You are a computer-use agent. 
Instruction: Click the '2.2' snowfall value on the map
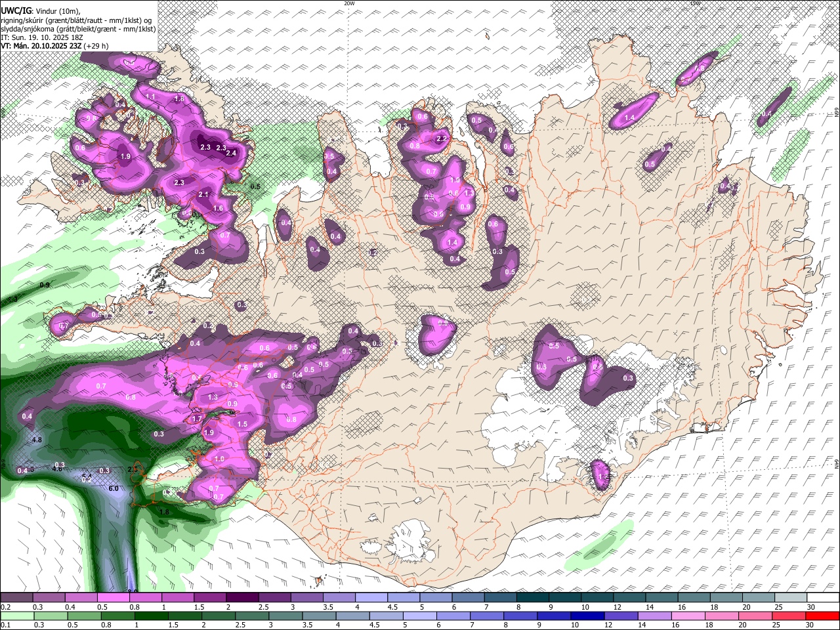click(x=442, y=139)
